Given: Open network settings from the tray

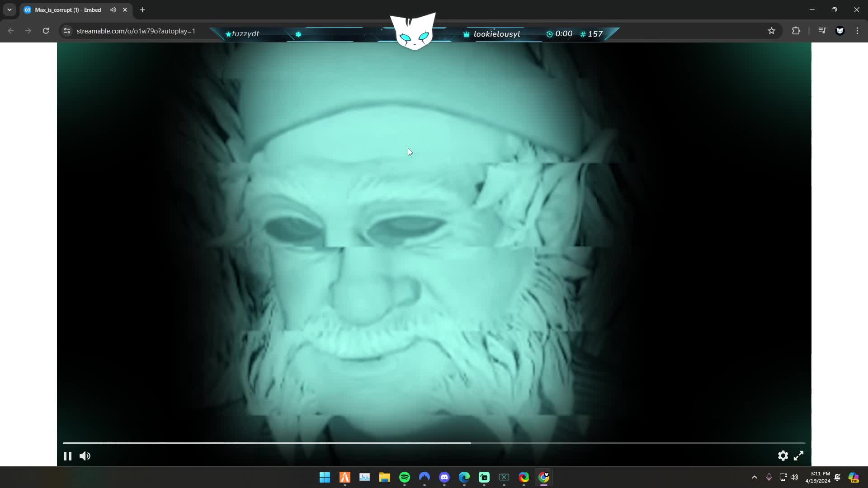Looking at the screenshot, I should (x=783, y=477).
